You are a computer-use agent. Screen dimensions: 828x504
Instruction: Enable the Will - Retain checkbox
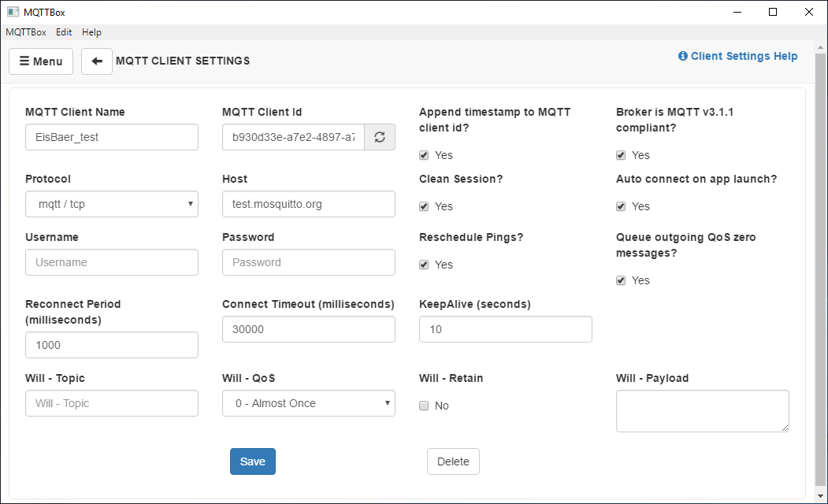(x=424, y=406)
